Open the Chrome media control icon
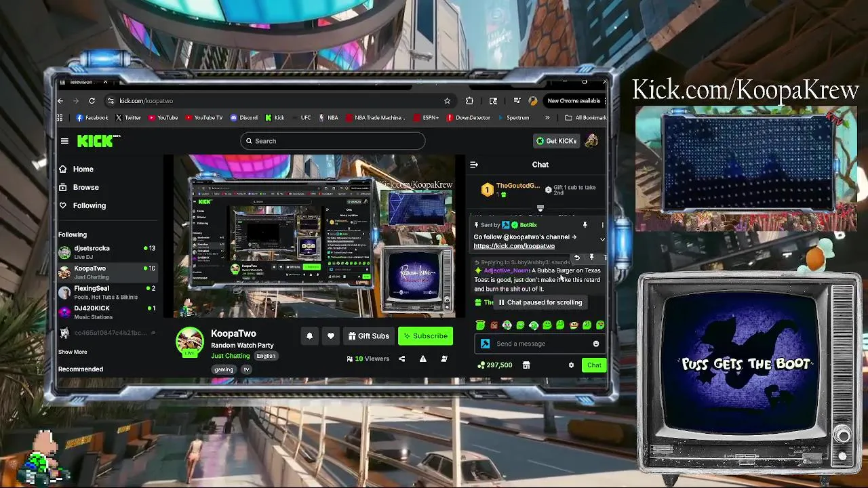Screen dimensions: 868x488 pos(517,101)
